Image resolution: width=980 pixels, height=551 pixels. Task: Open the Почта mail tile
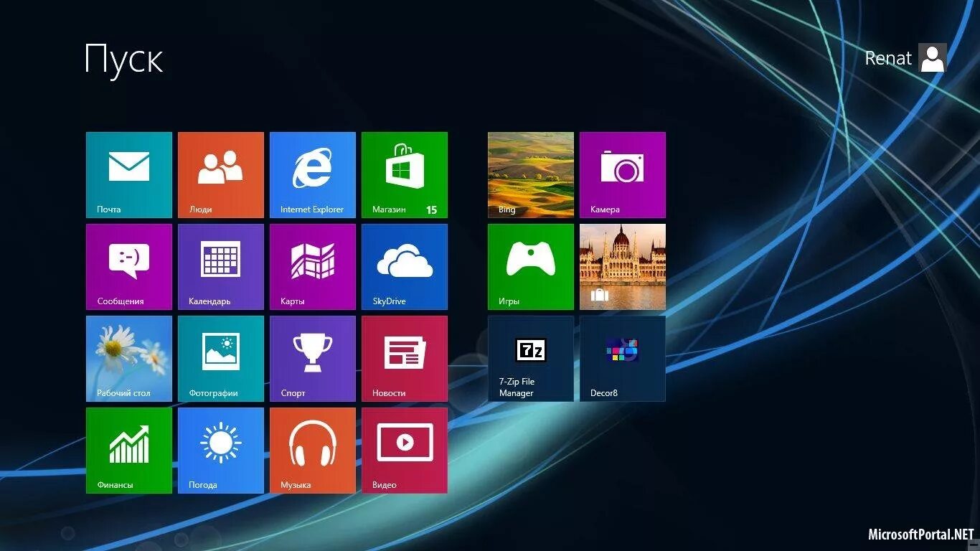[x=129, y=175]
